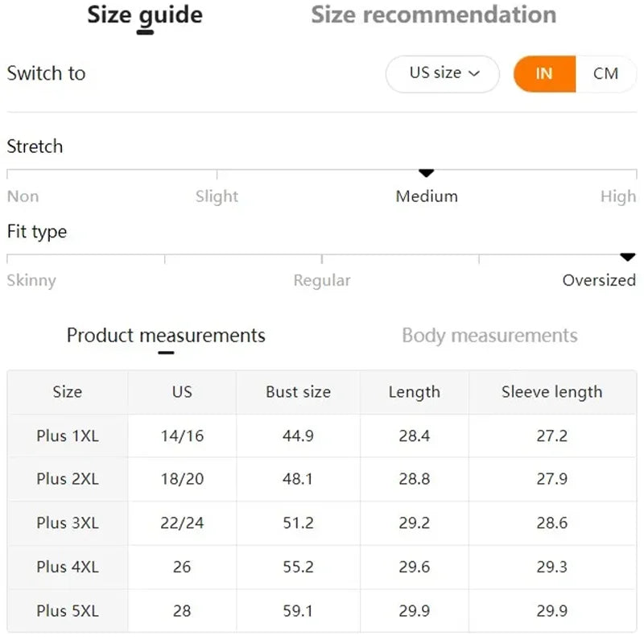Show the Body measurements tab
This screenshot has width=644, height=644.
pos(489,335)
